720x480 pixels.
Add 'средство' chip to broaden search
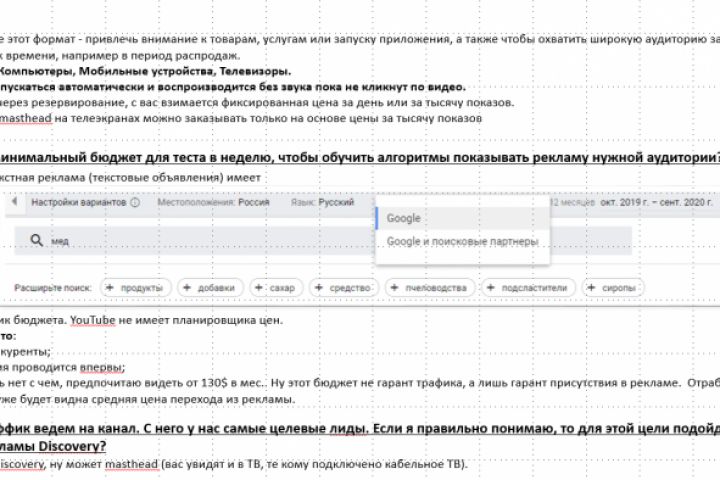click(x=344, y=288)
